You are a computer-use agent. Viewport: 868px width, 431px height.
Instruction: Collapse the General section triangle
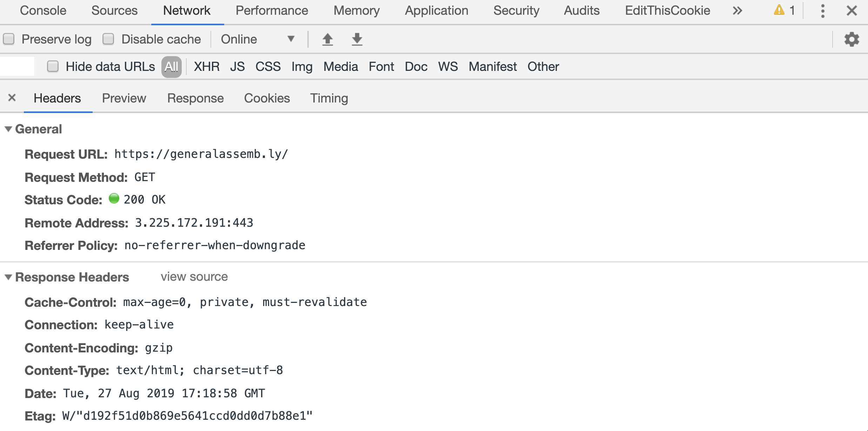[8, 129]
